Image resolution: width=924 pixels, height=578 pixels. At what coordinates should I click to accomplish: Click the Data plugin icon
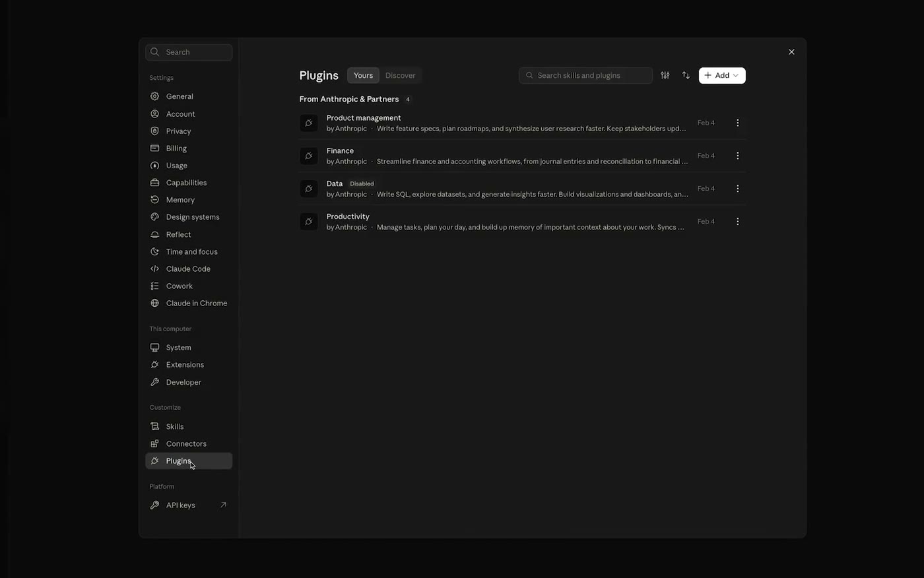pos(309,189)
